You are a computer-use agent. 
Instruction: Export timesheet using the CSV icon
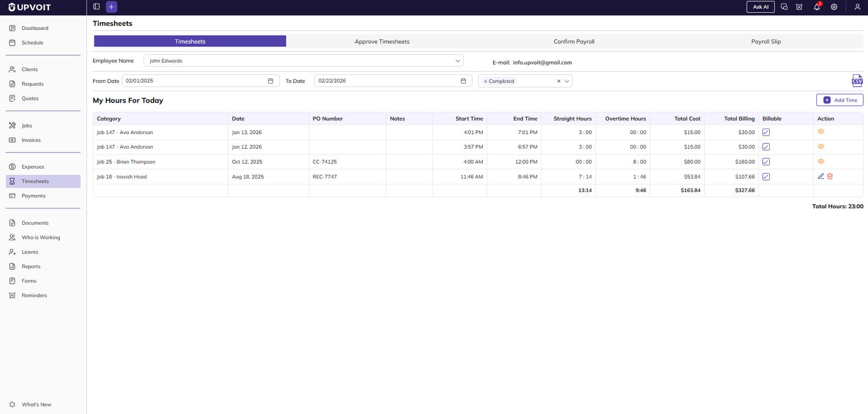coord(857,81)
